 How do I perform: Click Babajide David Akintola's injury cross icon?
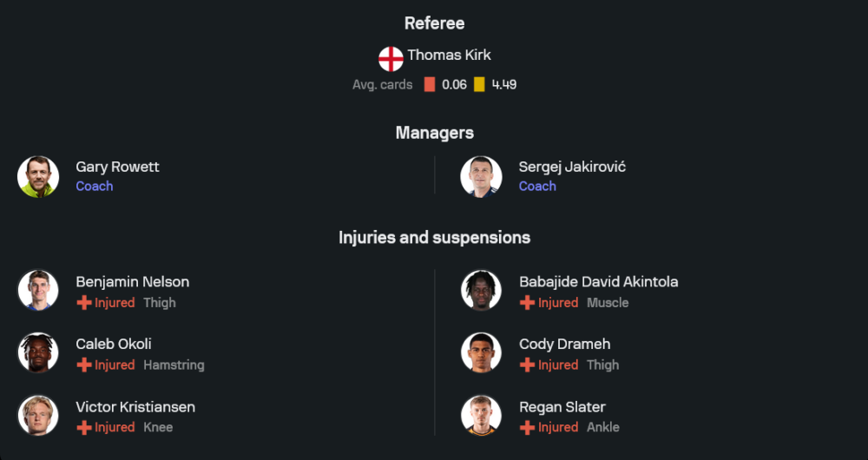527,303
